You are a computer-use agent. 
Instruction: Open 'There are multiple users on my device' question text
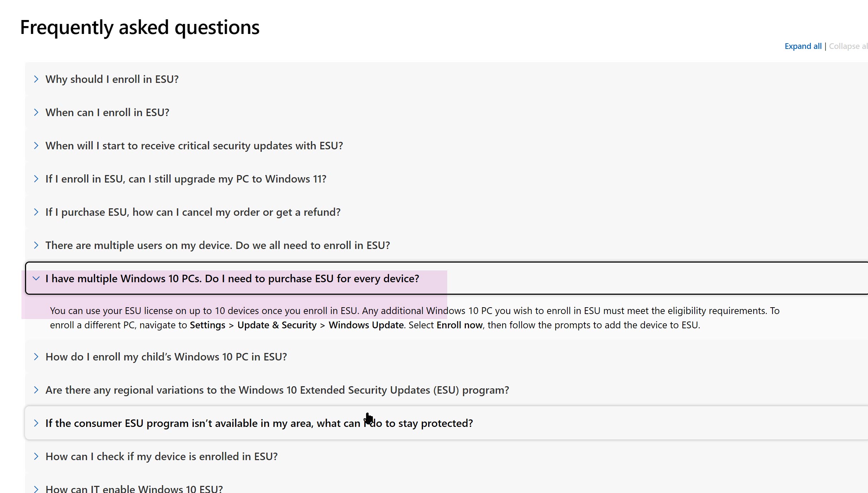(217, 245)
